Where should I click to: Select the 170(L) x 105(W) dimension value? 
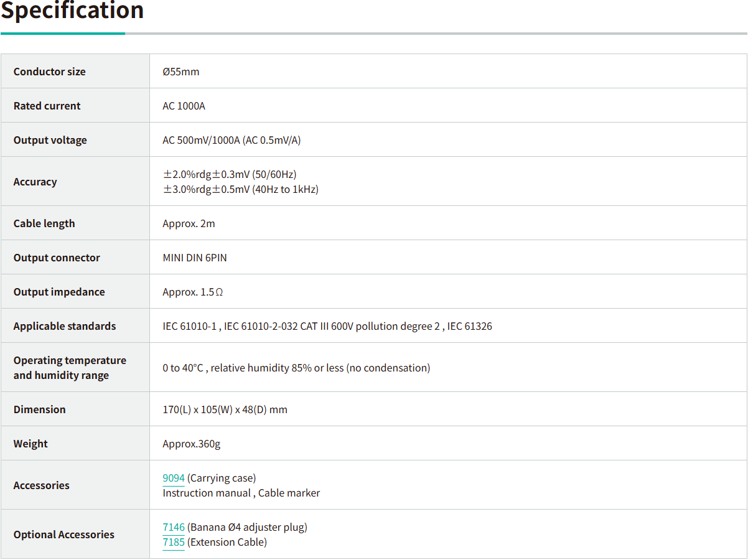click(x=225, y=409)
